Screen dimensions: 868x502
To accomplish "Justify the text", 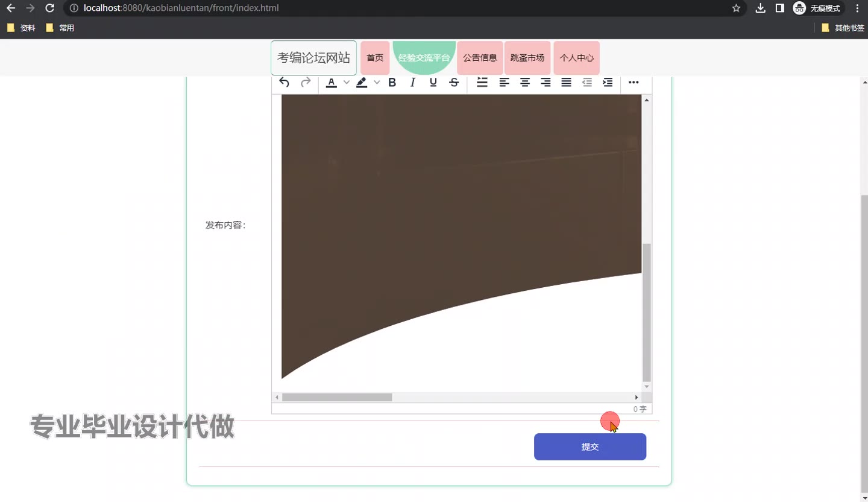I will pyautogui.click(x=567, y=83).
